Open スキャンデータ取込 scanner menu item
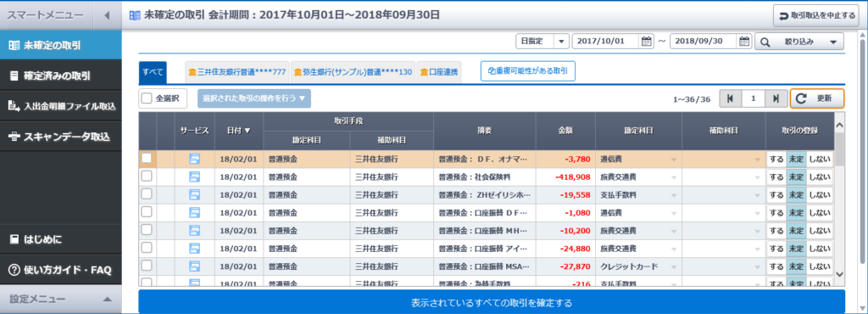The image size is (868, 314). tap(61, 137)
